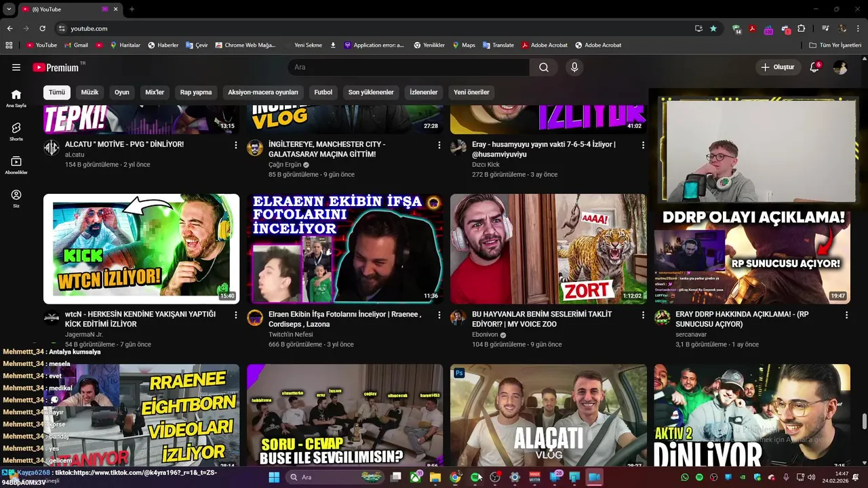Open options menu for wtcN KİCK EDİTİMİ video
This screenshot has height=488, width=868.
tap(236, 315)
